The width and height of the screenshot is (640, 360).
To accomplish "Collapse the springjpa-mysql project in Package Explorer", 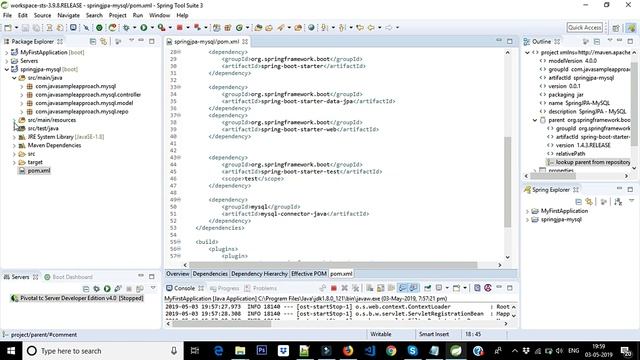I will click(x=6, y=69).
